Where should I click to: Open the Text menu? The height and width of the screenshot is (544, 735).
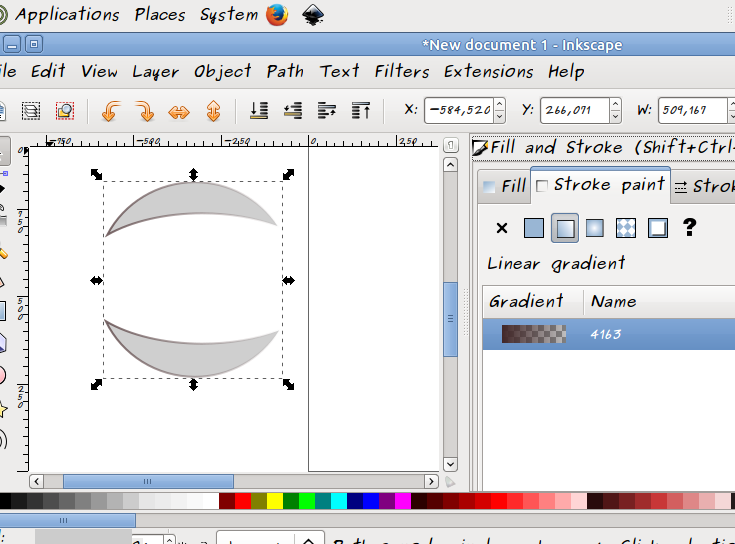click(x=339, y=71)
